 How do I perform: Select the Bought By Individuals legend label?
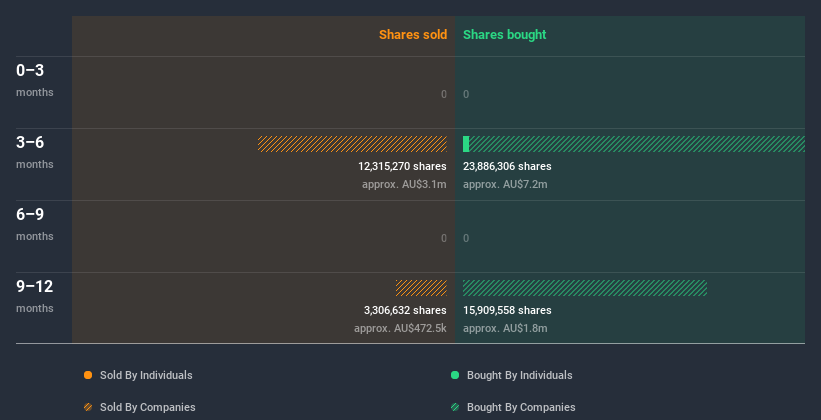click(519, 375)
